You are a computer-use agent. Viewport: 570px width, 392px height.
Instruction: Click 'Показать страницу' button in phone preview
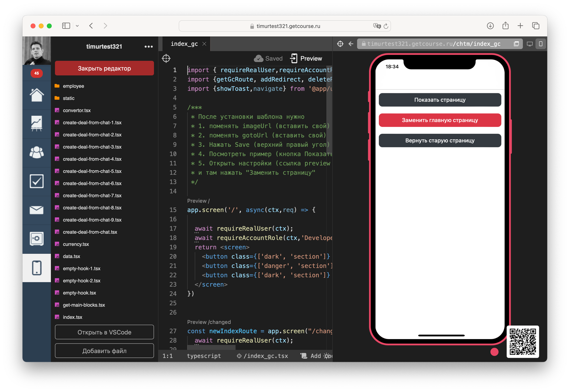(x=440, y=100)
